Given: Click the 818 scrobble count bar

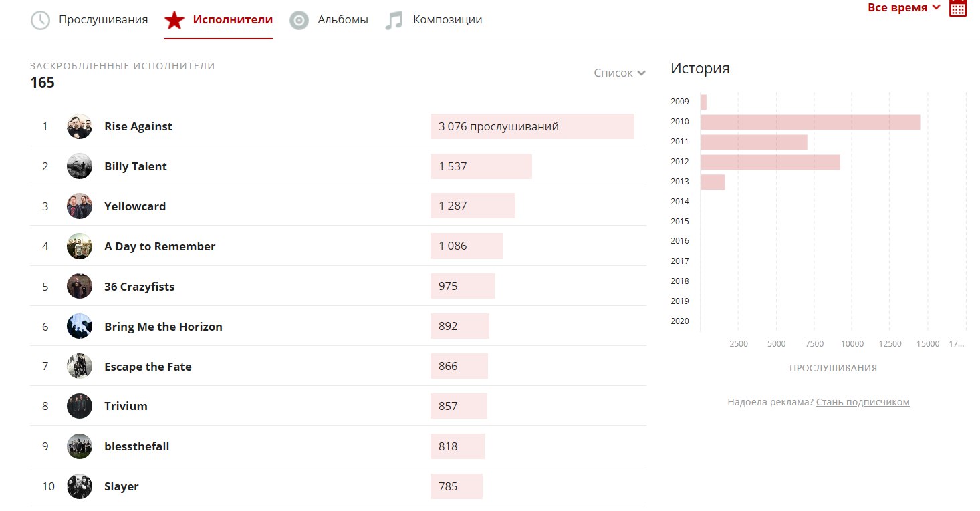Looking at the screenshot, I should 457,446.
